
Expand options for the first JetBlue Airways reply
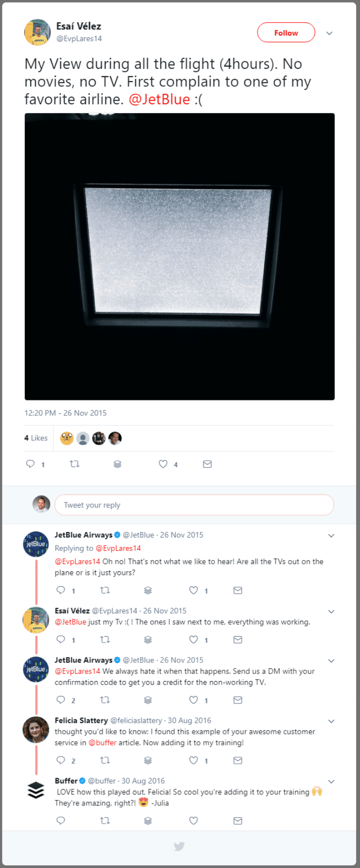tap(331, 536)
